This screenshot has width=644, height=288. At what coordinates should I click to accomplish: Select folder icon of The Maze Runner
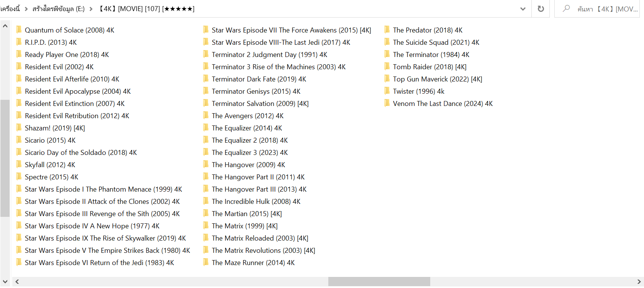pos(206,262)
